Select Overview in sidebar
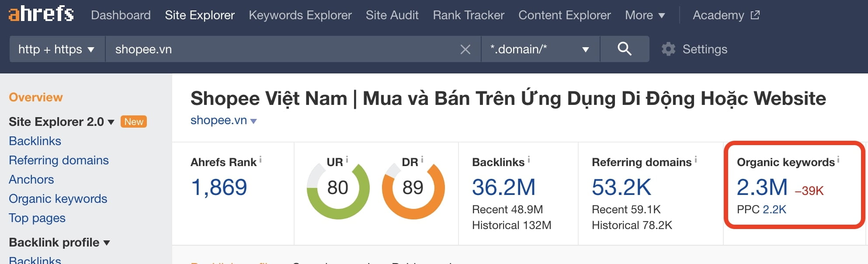This screenshot has height=264, width=868. point(36,97)
